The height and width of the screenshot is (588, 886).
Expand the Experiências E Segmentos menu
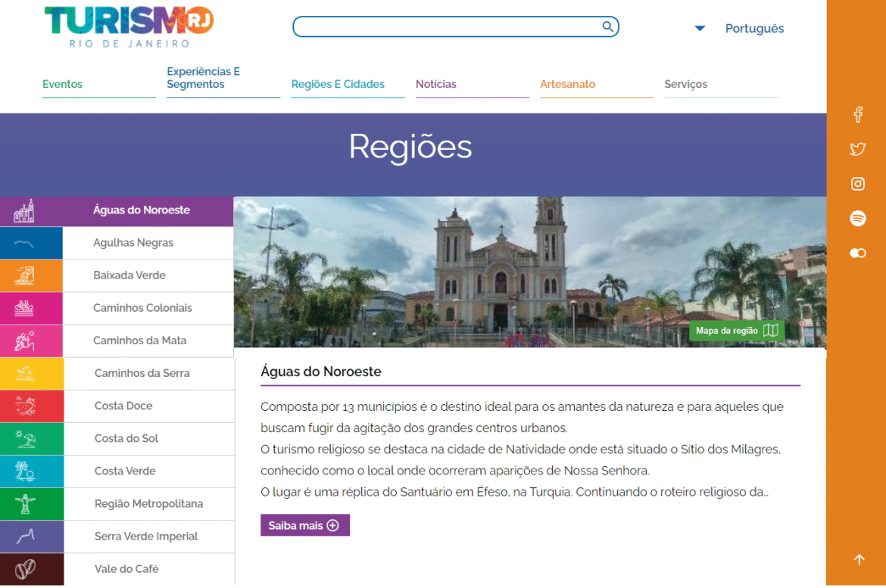203,78
